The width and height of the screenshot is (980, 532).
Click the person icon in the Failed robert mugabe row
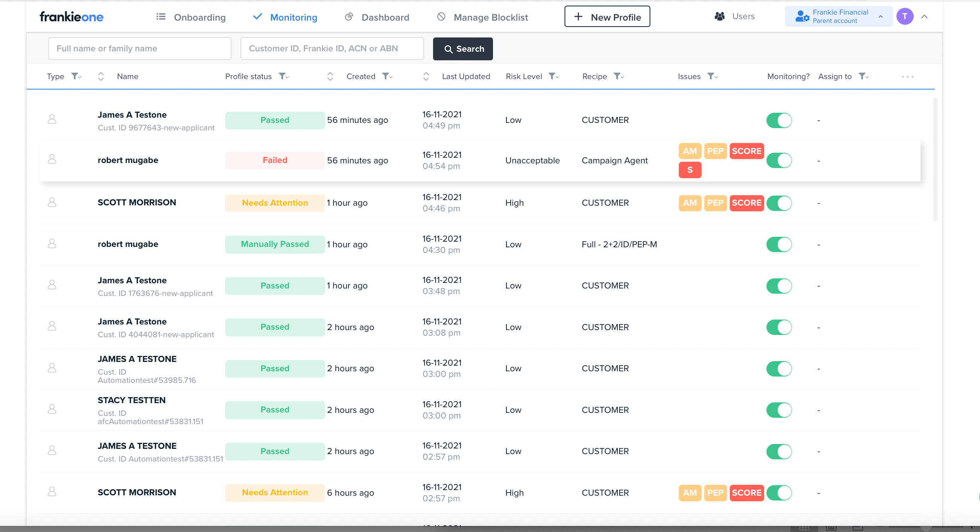[x=52, y=160]
